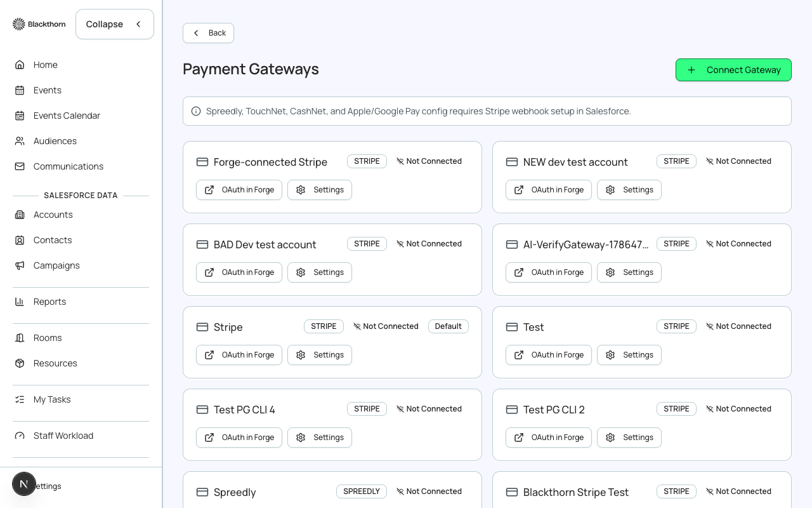The image size is (812, 508).
Task: Click card icon beside Forge-connected Stripe
Action: [x=202, y=162]
